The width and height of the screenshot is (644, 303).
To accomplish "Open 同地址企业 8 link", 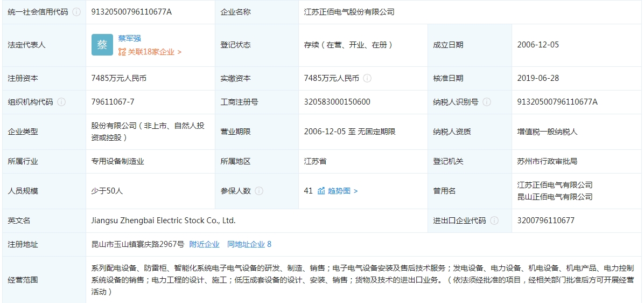I will (249, 244).
